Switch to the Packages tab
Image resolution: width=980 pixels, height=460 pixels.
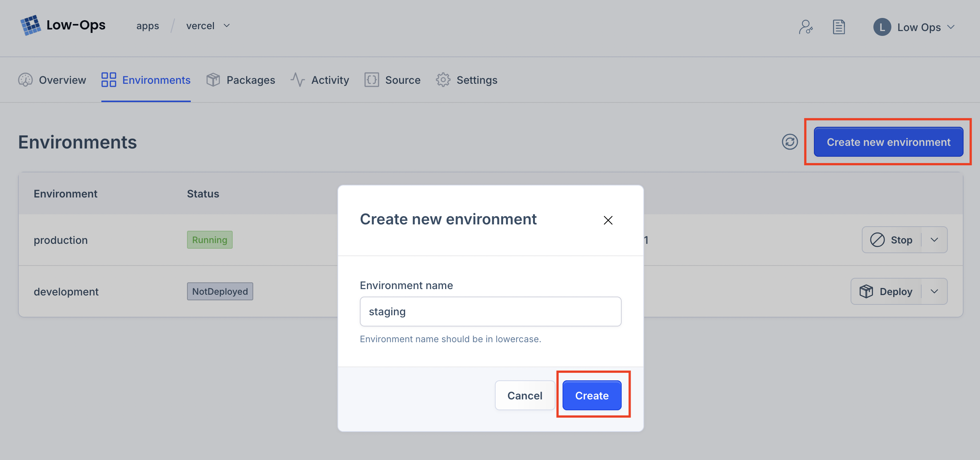(x=251, y=80)
